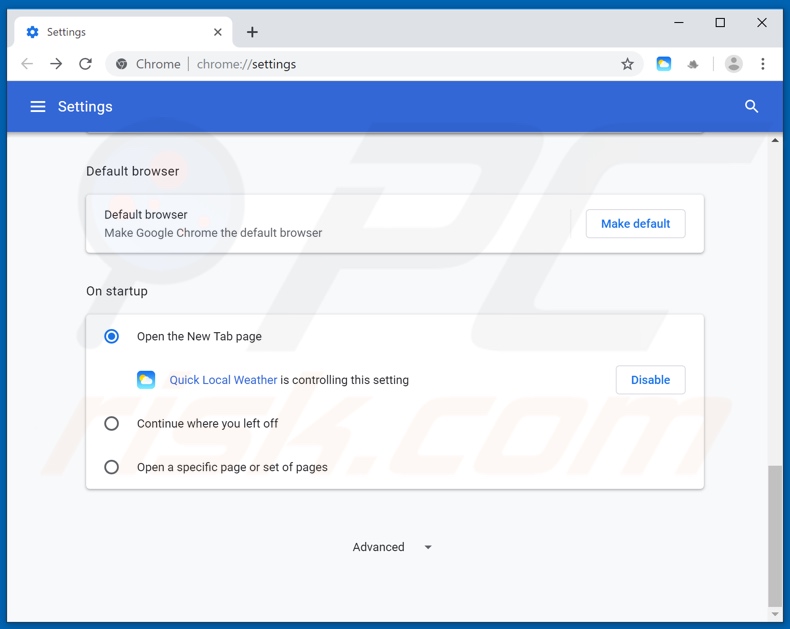Viewport: 790px width, 629px height.
Task: Expand the Advanced settings section
Action: tap(392, 547)
